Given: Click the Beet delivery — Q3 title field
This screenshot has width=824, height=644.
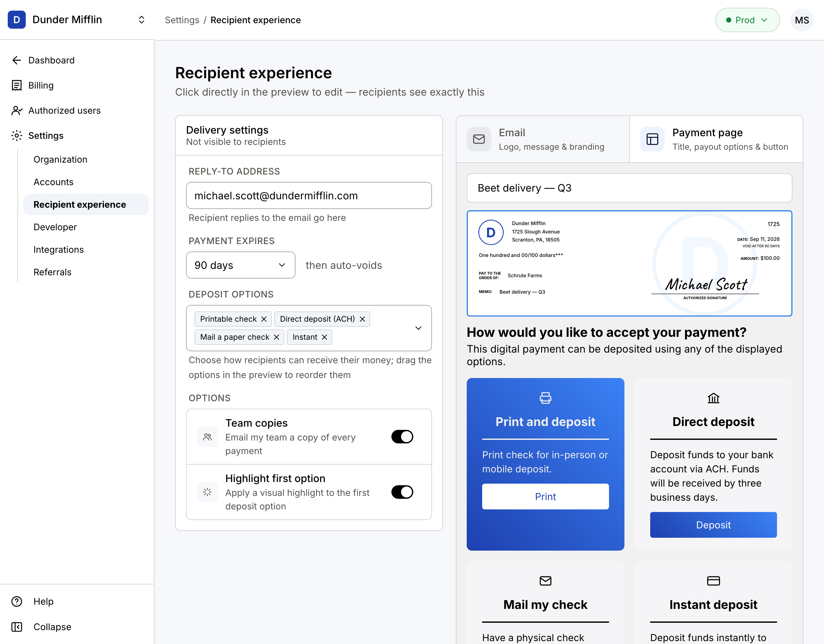Looking at the screenshot, I should 629,188.
